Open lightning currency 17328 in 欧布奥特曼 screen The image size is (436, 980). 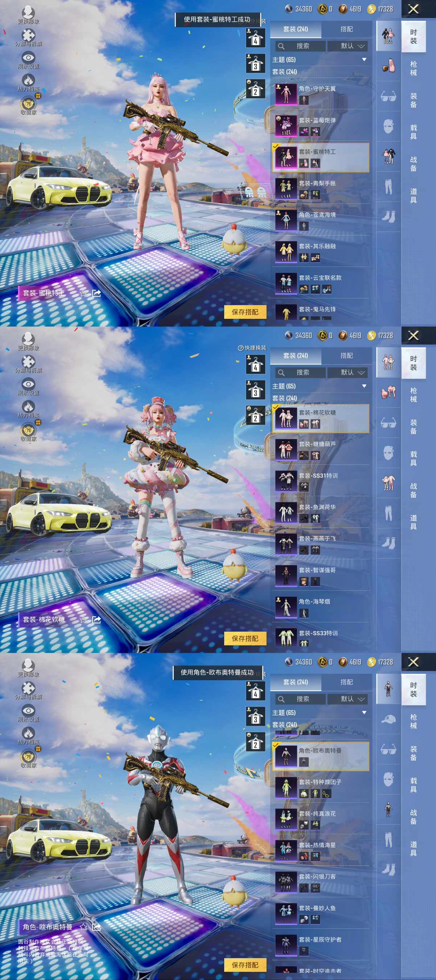coord(380,662)
